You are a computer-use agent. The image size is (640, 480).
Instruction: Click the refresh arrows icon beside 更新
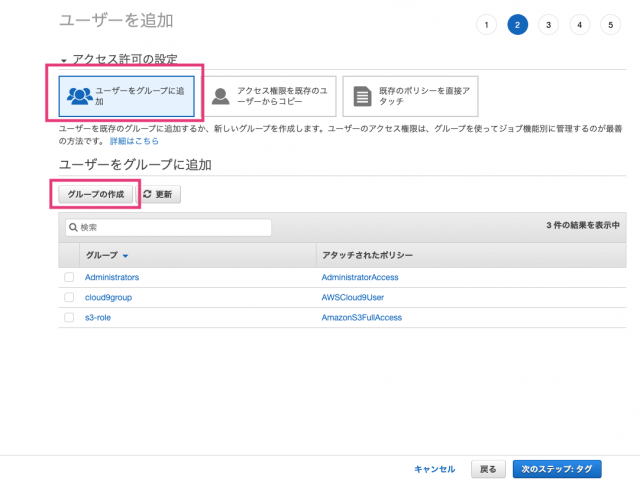[x=147, y=194]
